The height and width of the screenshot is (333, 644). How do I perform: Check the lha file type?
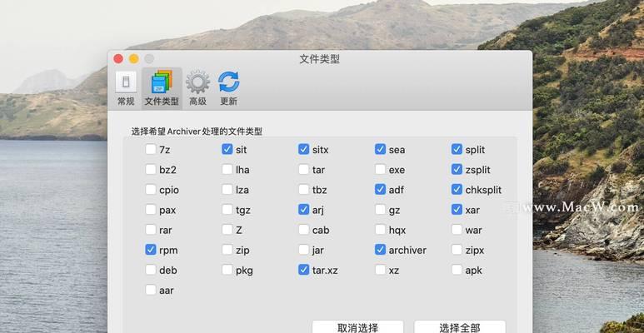pyautogui.click(x=227, y=170)
